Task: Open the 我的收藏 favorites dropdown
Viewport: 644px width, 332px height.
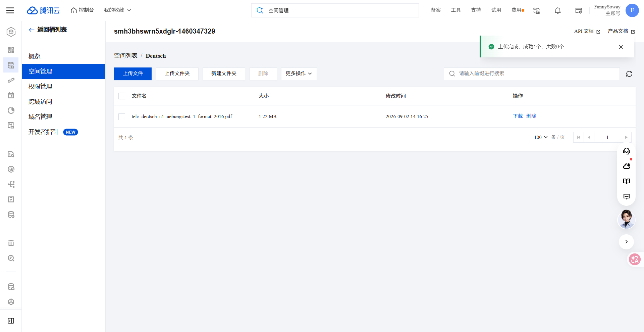Action: (117, 10)
